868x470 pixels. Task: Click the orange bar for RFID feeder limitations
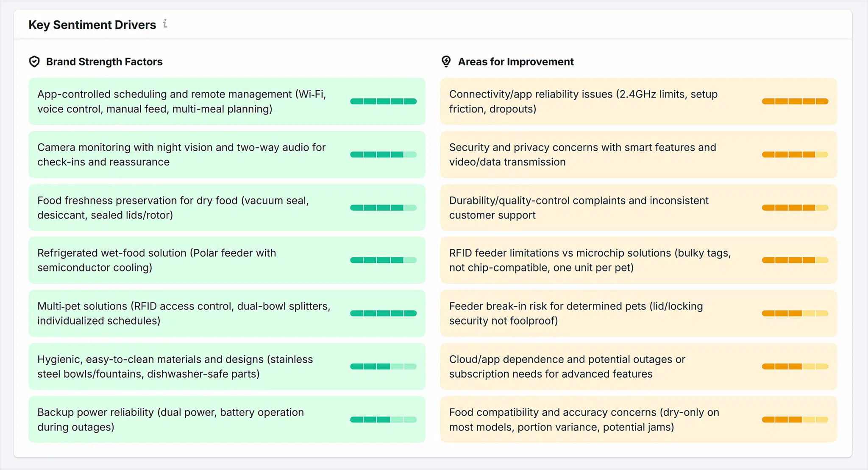pyautogui.click(x=795, y=260)
